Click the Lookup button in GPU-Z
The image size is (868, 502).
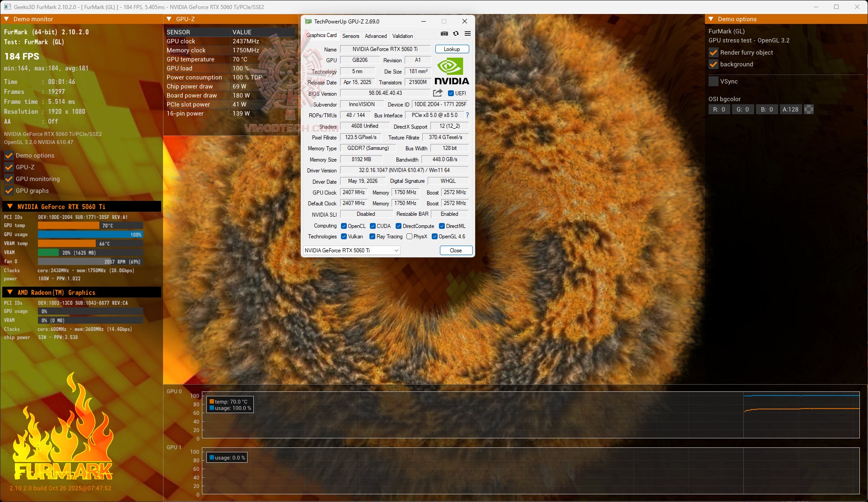tap(452, 49)
